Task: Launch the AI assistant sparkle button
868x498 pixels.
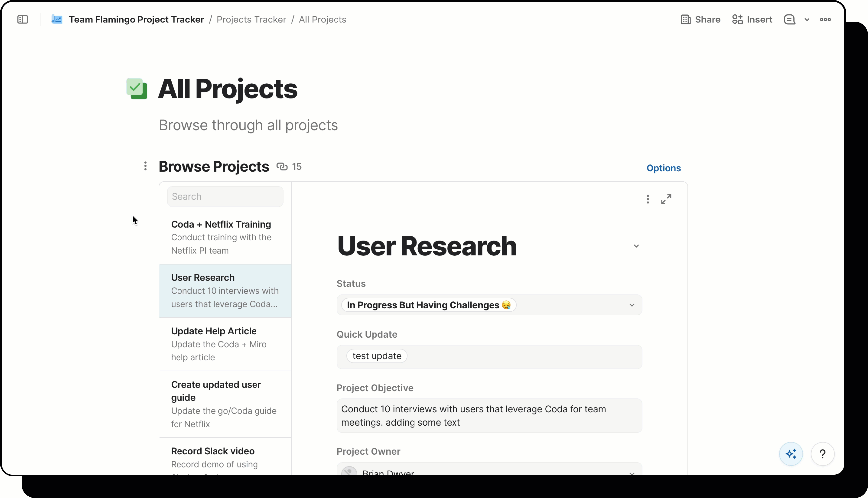Action: tap(791, 454)
